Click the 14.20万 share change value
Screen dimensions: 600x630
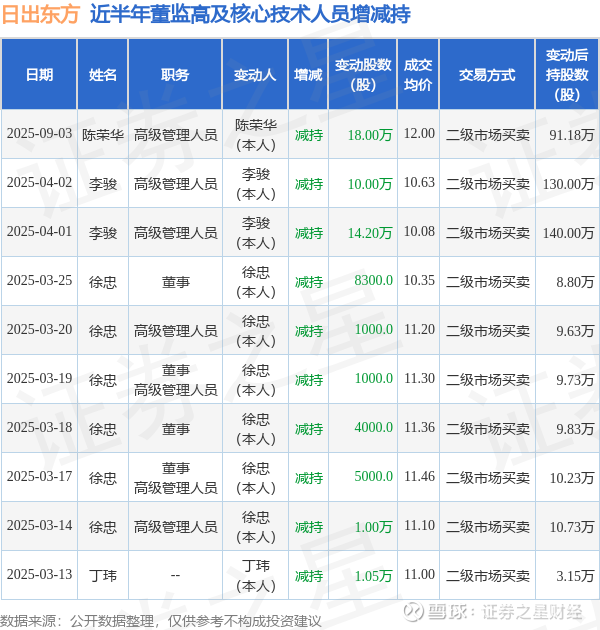(370, 233)
